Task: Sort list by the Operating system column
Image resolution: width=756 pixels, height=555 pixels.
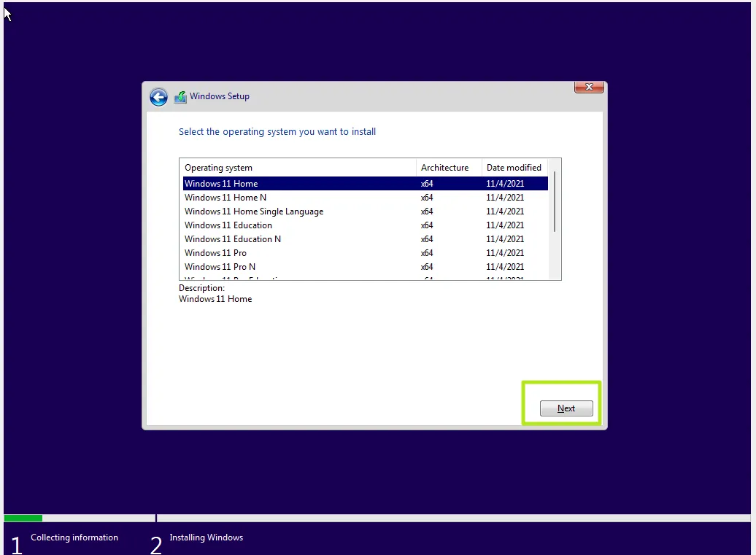Action: [218, 167]
